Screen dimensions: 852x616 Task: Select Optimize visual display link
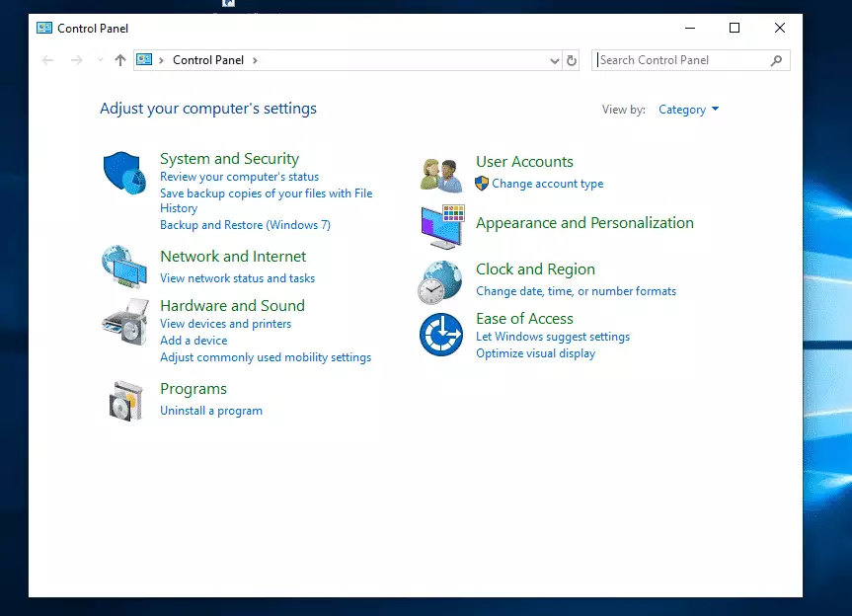535,353
